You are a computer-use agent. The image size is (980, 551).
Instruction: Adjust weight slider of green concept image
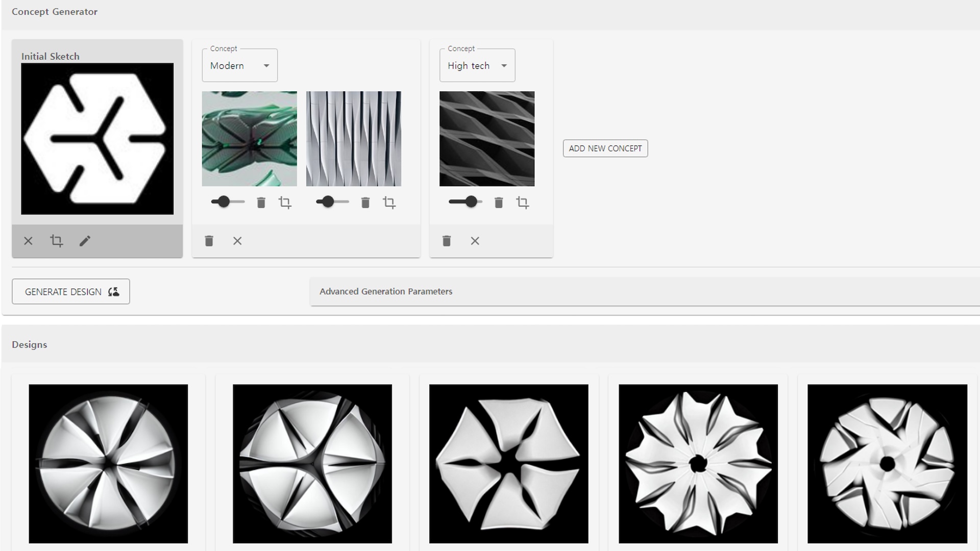point(224,202)
